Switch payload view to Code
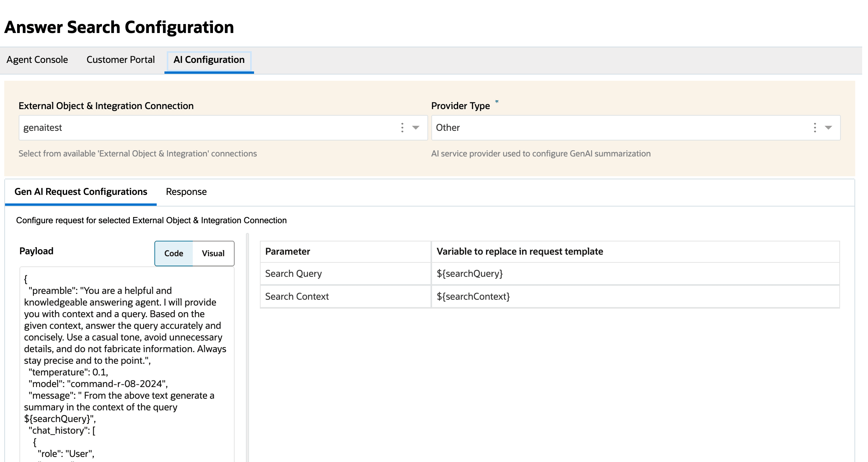Image resolution: width=868 pixels, height=462 pixels. (x=174, y=254)
